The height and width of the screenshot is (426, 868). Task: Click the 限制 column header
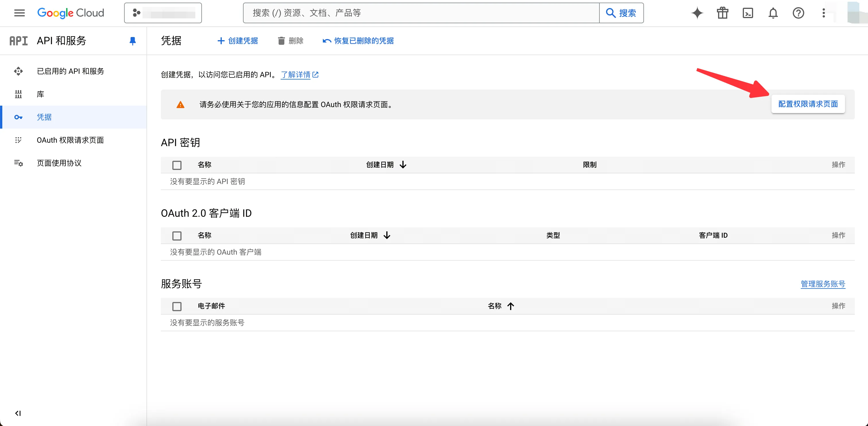590,165
